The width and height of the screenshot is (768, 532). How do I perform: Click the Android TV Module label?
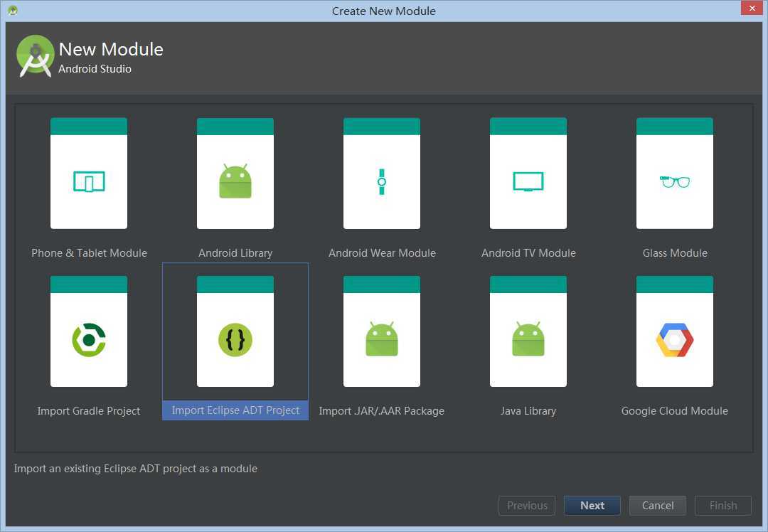528,252
